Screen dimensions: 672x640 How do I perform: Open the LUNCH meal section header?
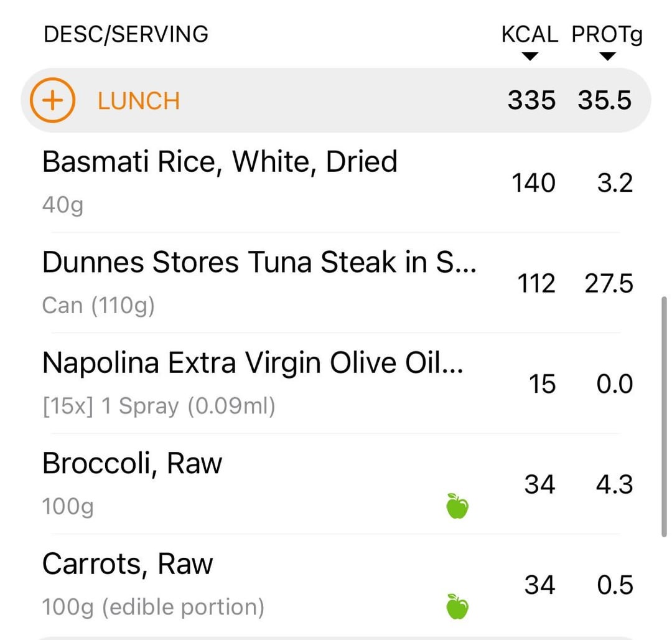pyautogui.click(x=336, y=100)
